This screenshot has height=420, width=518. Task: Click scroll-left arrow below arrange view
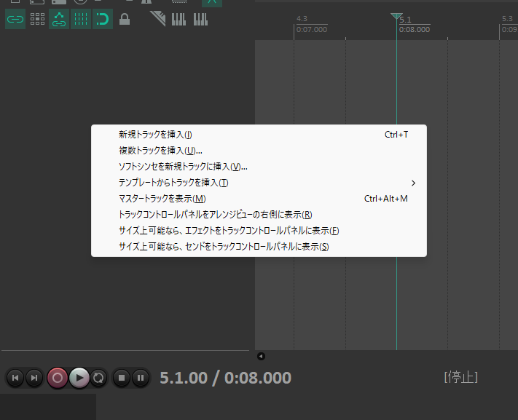coord(261,356)
